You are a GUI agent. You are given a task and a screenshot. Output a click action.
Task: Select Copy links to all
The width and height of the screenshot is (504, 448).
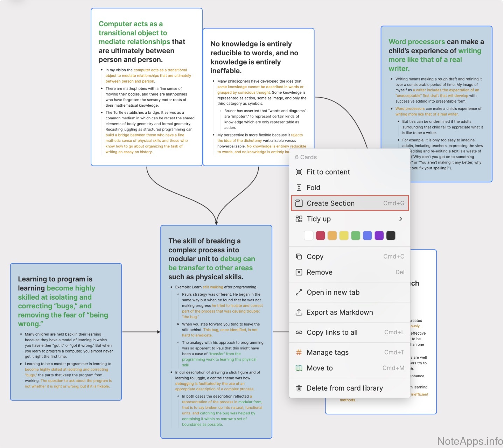coord(332,332)
